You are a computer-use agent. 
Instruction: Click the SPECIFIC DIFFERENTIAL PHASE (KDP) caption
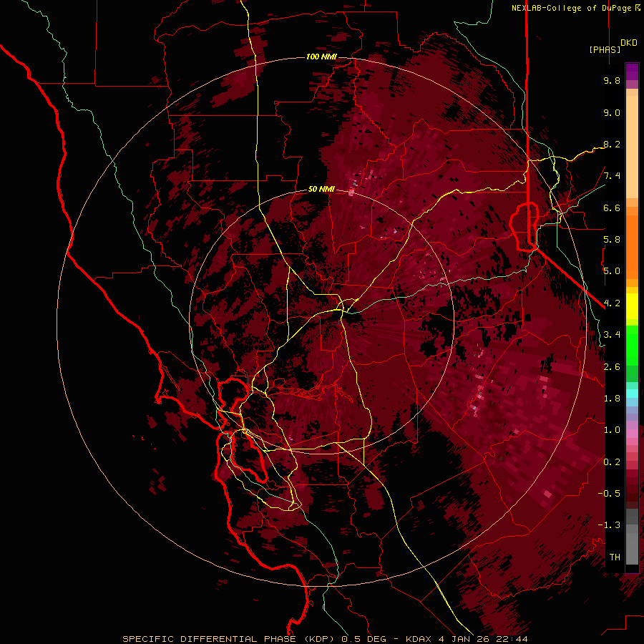pos(228,639)
